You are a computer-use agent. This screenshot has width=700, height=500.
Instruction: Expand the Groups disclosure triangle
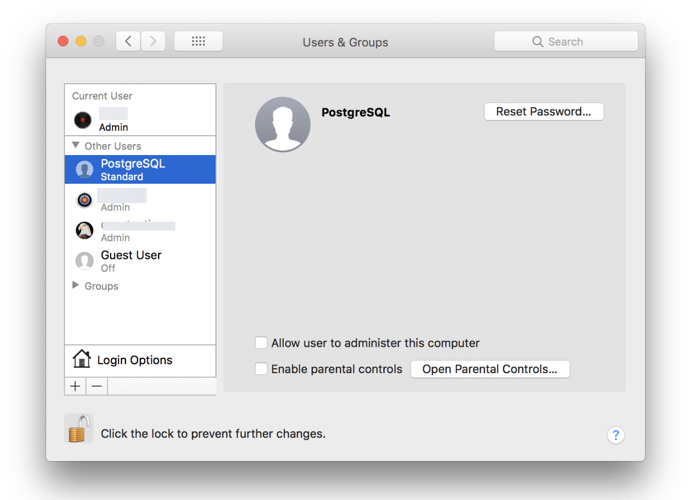pyautogui.click(x=76, y=286)
